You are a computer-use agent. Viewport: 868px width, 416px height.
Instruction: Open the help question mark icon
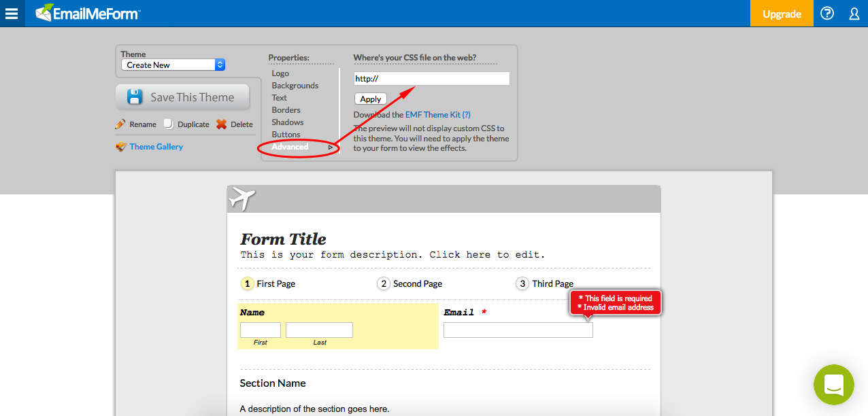[827, 13]
